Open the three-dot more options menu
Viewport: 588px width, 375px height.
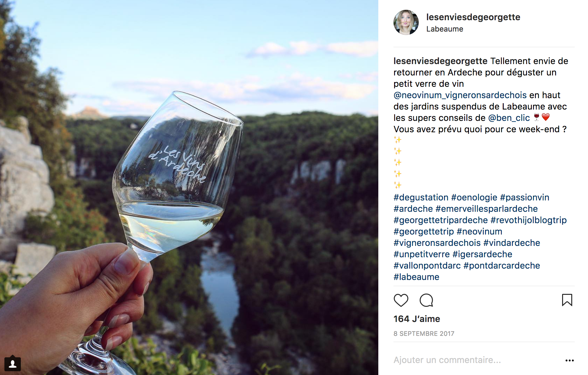coord(569,360)
